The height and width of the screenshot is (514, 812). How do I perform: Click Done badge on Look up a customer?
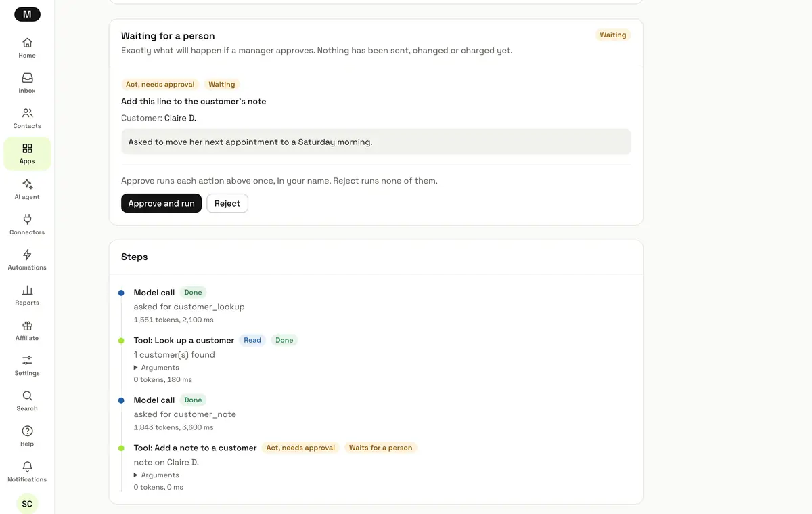pos(284,340)
